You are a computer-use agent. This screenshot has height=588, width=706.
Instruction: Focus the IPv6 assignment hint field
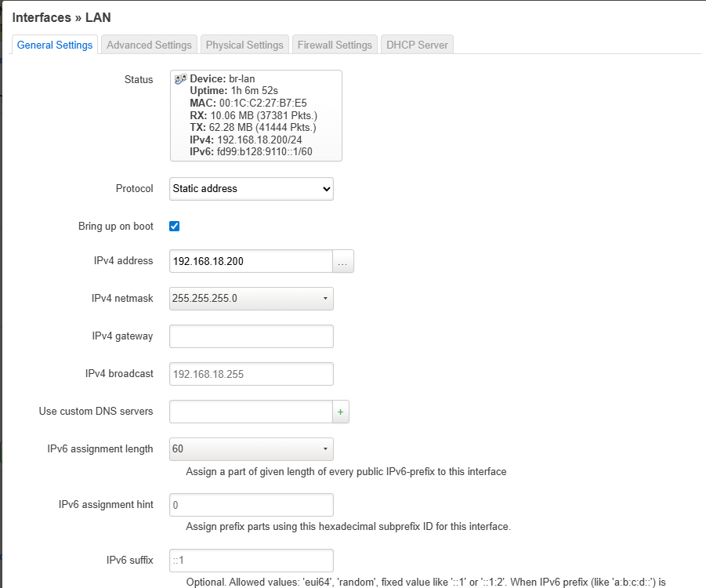pos(251,505)
